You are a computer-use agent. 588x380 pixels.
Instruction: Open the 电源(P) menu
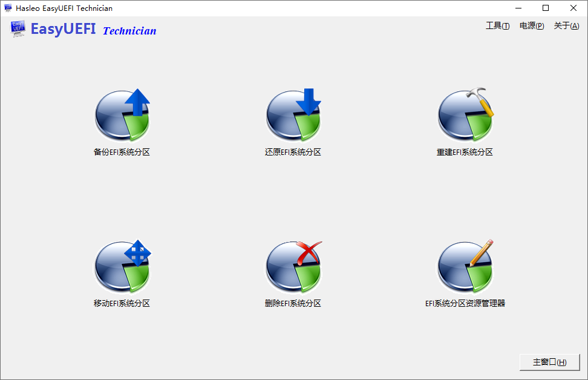pyautogui.click(x=531, y=26)
